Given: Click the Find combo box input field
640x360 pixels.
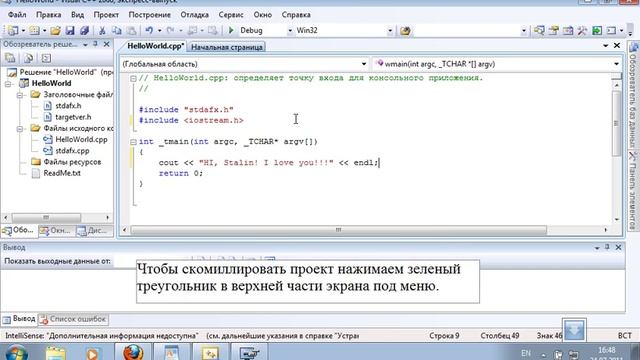Looking at the screenshot, I should point(467,31).
